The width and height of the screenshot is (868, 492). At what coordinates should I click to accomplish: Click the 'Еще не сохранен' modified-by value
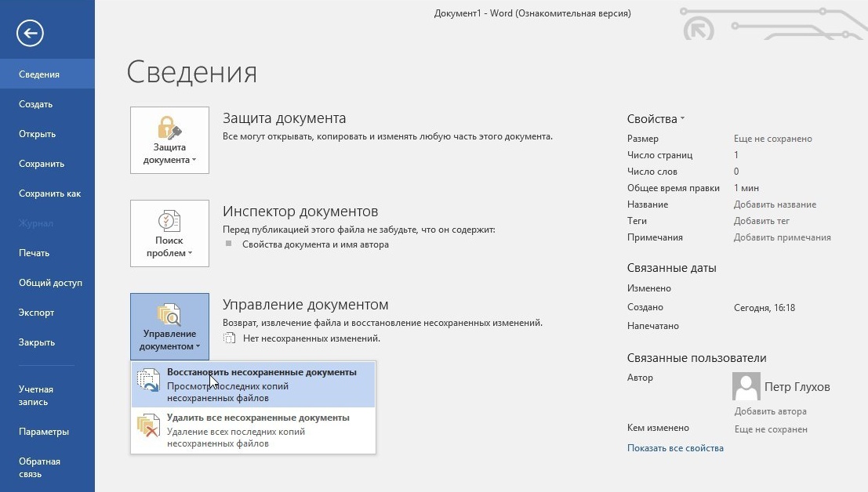click(x=771, y=429)
